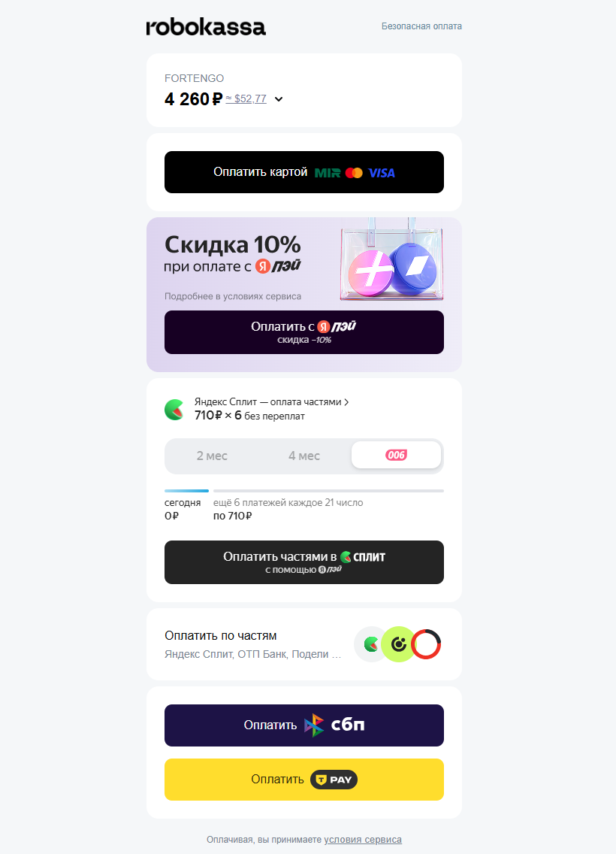Pay in installments via Сплит button
The height and width of the screenshot is (854, 616).
tap(304, 562)
